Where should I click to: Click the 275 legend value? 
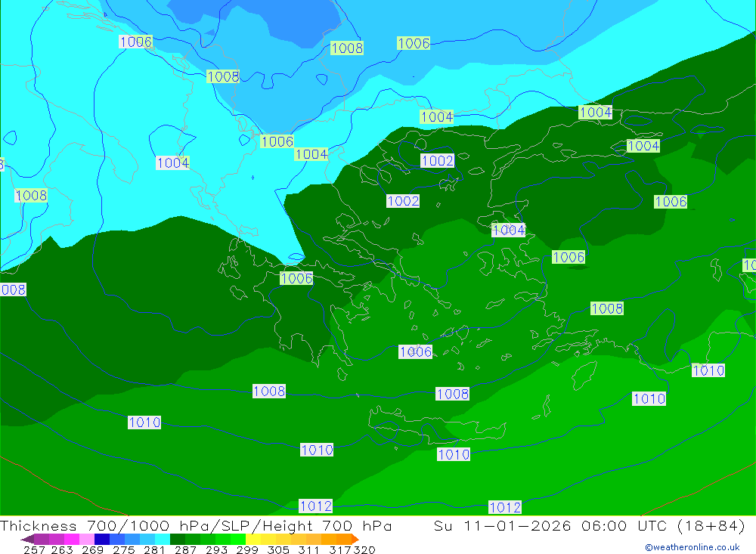click(x=123, y=549)
